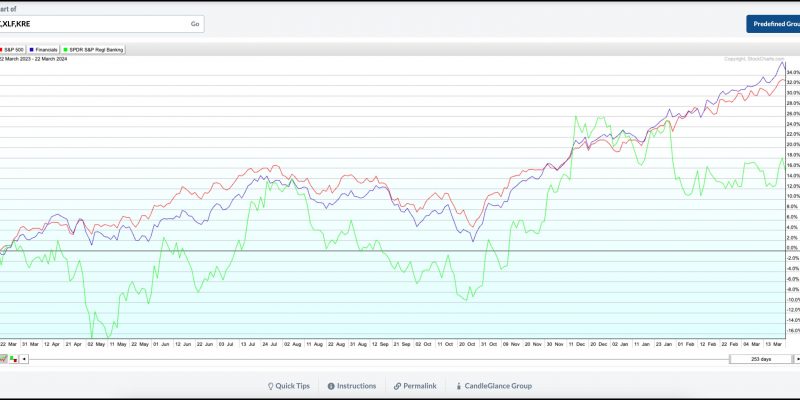Open the Quick Tips link

[x=289, y=386]
